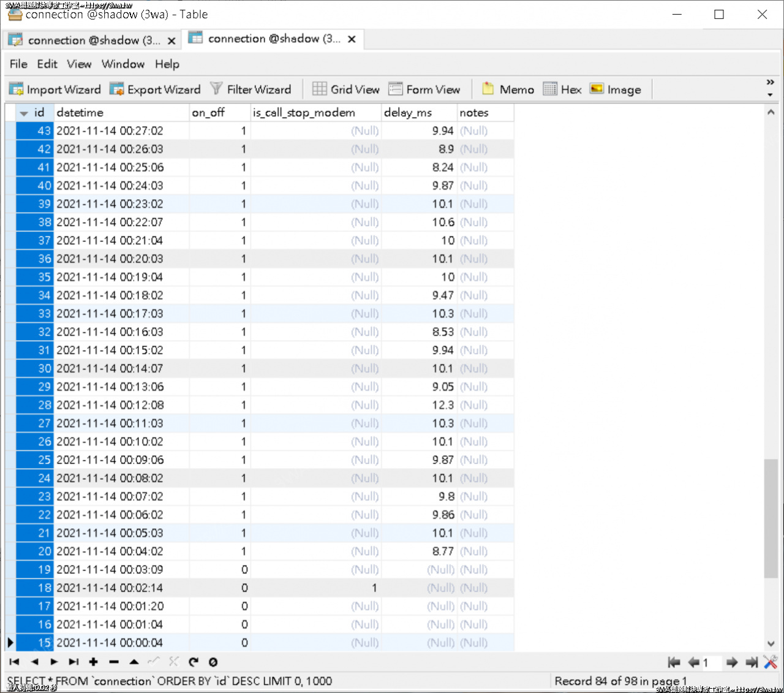Enable Grid View

[x=345, y=89]
